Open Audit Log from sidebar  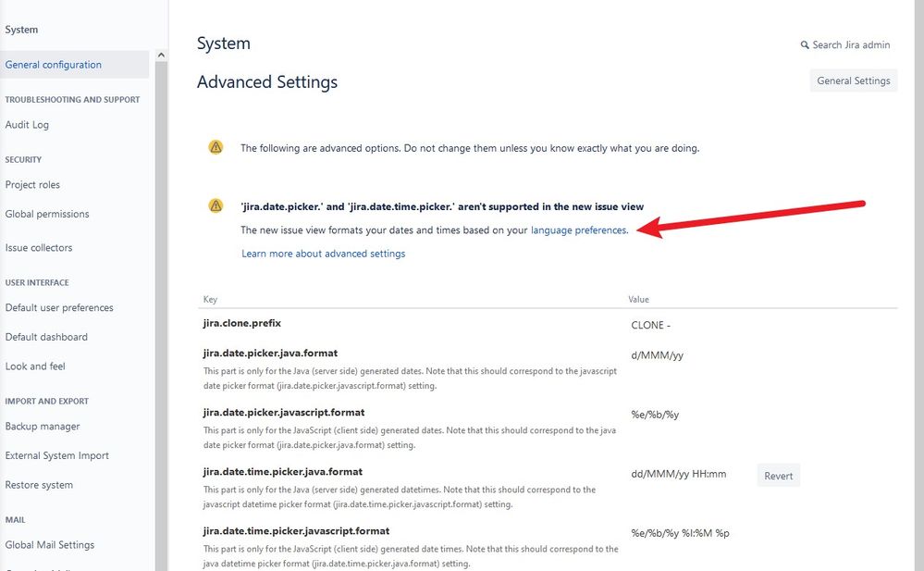point(27,124)
